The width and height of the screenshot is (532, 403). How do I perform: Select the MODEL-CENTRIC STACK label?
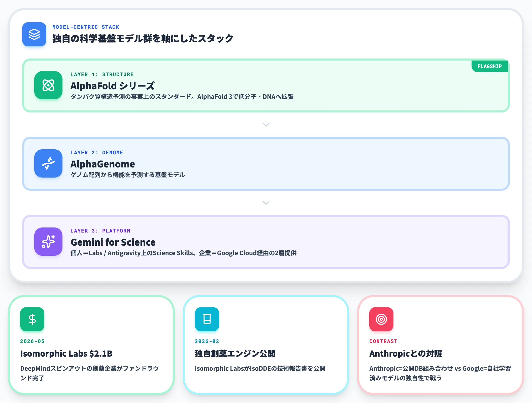click(86, 27)
